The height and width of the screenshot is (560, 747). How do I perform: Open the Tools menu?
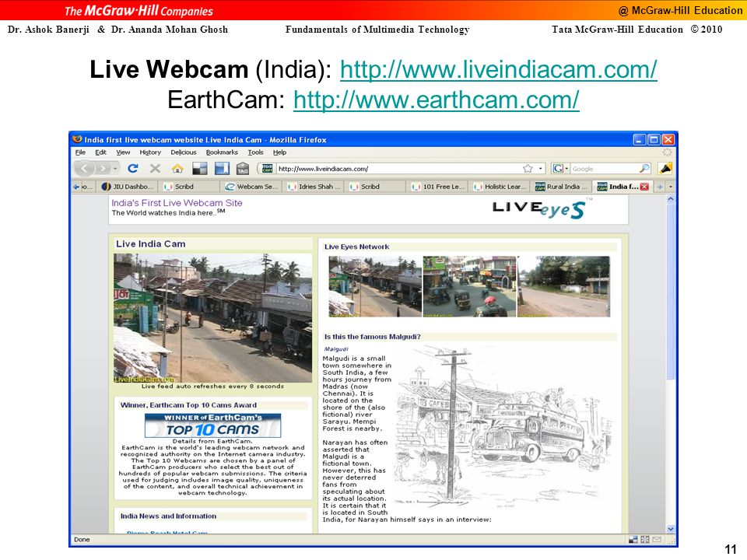point(255,152)
